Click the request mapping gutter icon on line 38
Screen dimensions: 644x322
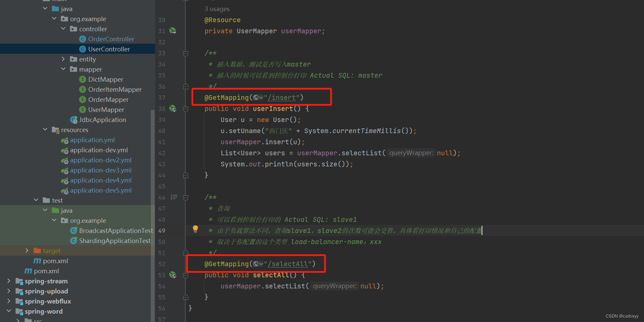click(x=173, y=109)
